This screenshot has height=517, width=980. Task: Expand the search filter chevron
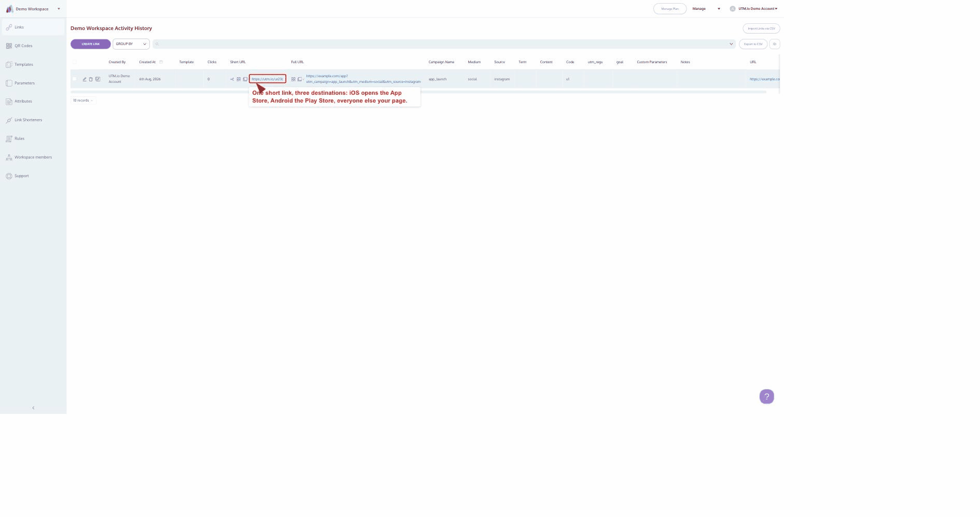pyautogui.click(x=731, y=44)
